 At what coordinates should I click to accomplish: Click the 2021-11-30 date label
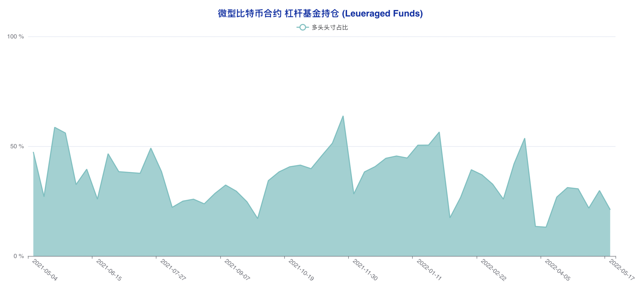click(x=365, y=270)
